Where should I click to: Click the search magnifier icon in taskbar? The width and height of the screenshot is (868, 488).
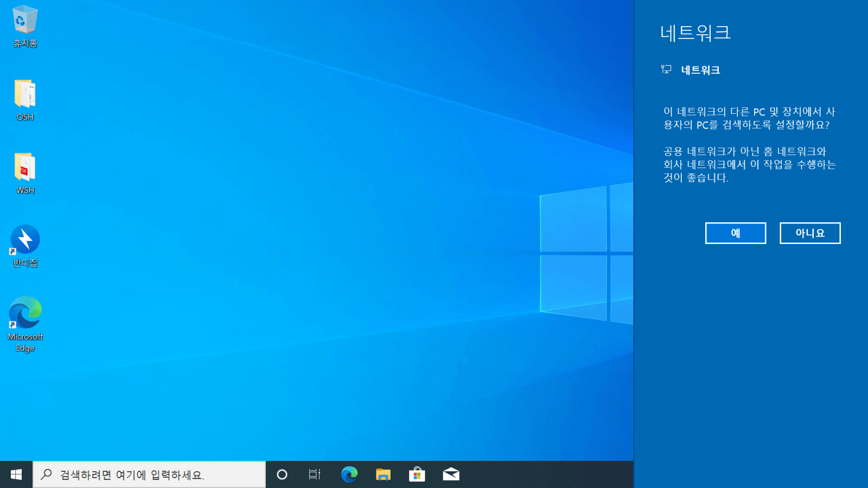[x=47, y=474]
